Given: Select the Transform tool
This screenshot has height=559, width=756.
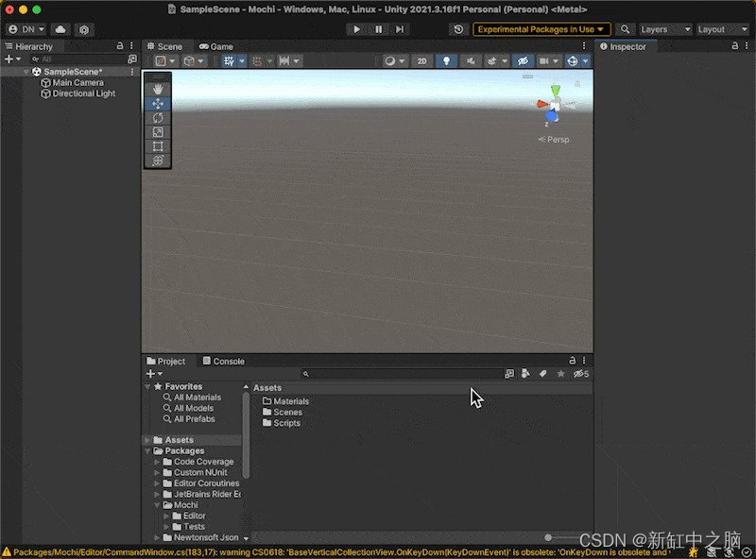Looking at the screenshot, I should point(158,161).
